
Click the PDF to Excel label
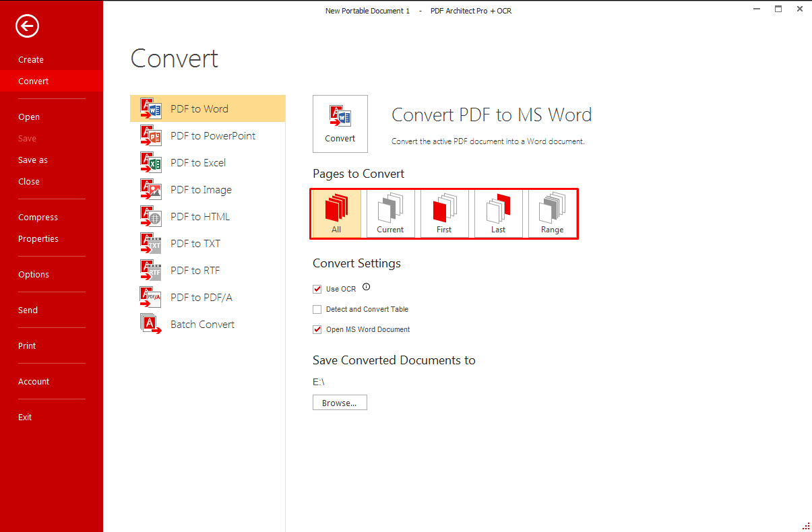[198, 162]
